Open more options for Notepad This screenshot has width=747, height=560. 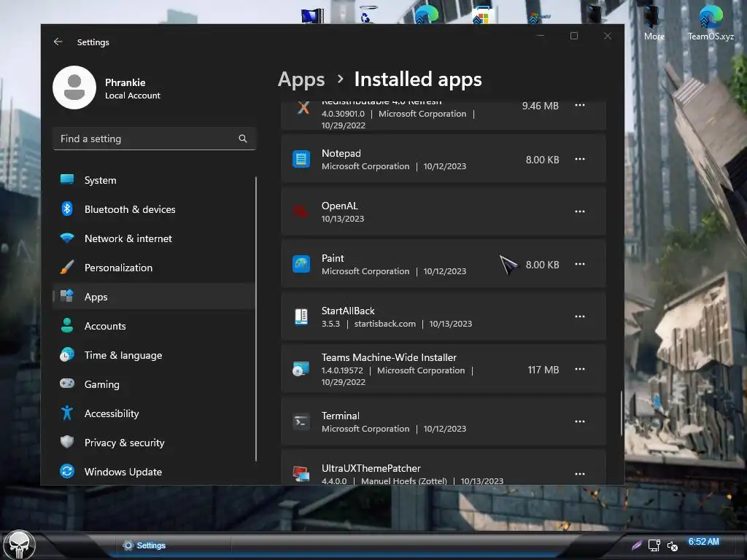tap(580, 159)
